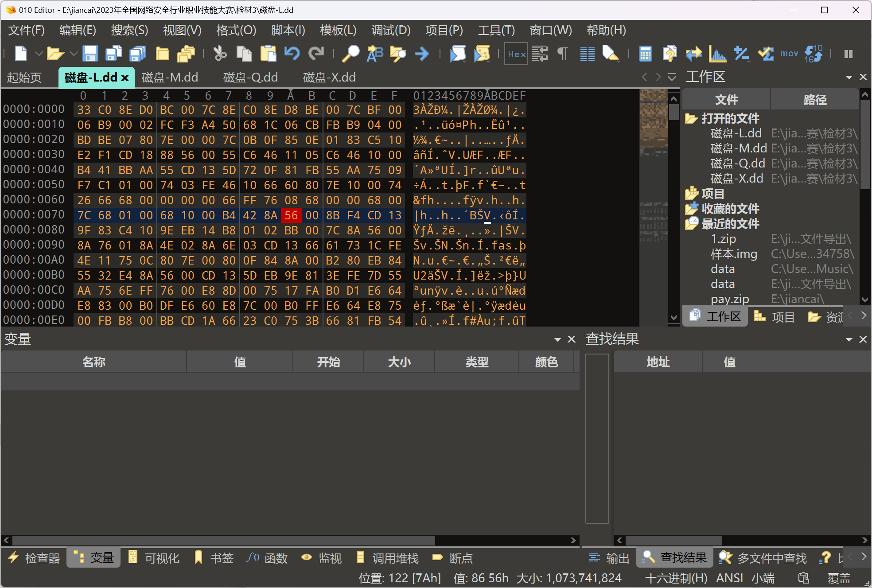This screenshot has height=588, width=872.
Task: Toggle the show whitespace pilcrow icon
Action: (x=563, y=54)
